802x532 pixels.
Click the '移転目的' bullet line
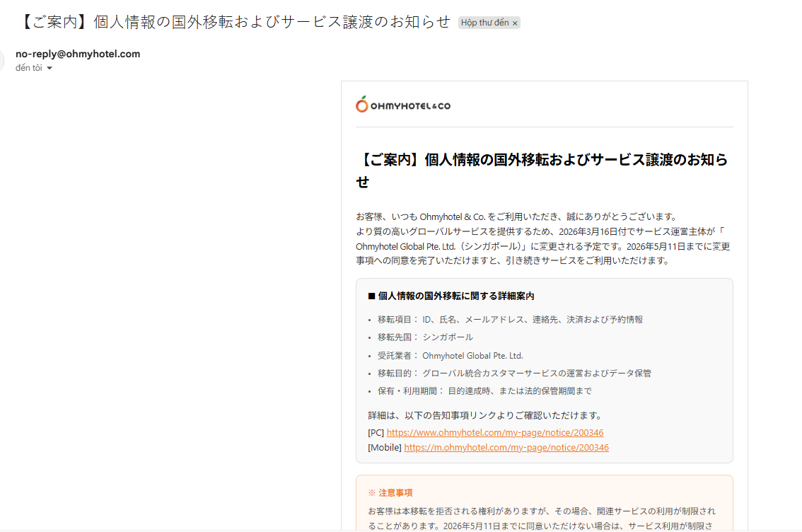coord(514,374)
